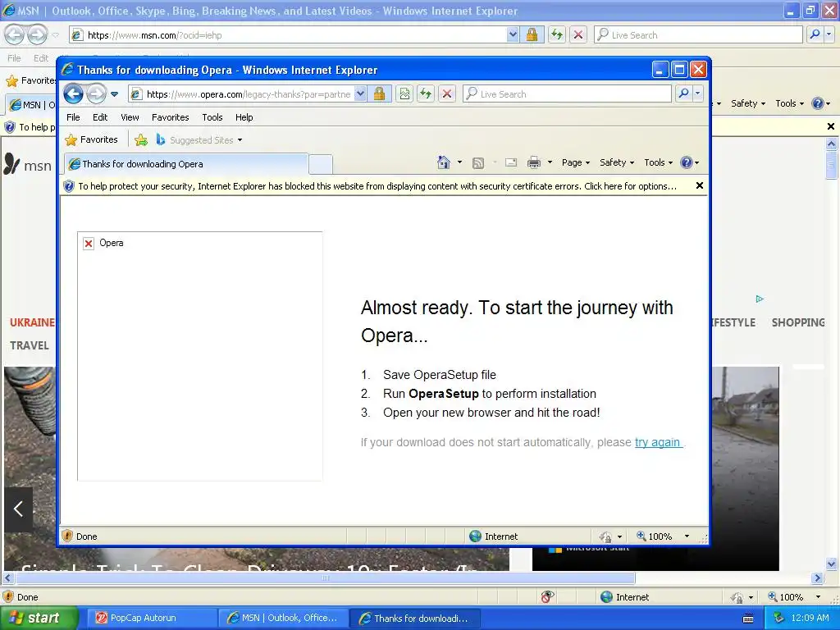Click search magnifier in MSN window
Screen dimensions: 840x630
pyautogui.click(x=815, y=34)
